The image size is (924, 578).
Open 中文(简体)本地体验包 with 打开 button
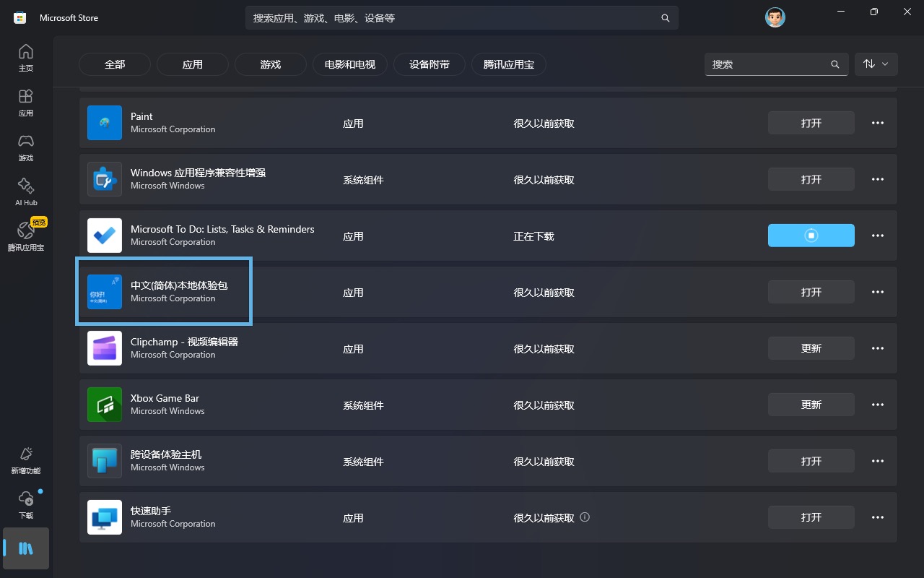point(811,292)
